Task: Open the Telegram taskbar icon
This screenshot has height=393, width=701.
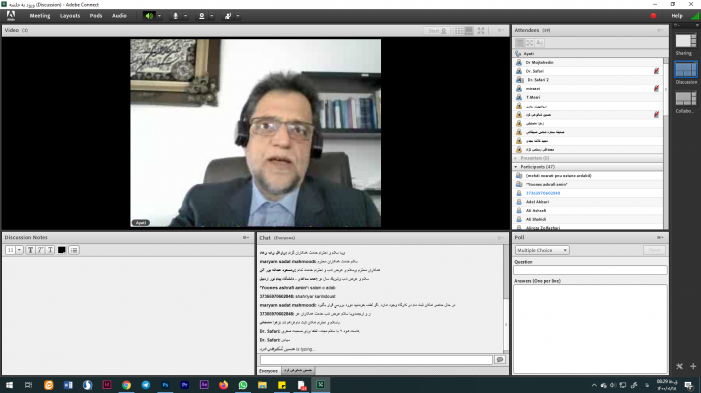Action: point(146,385)
